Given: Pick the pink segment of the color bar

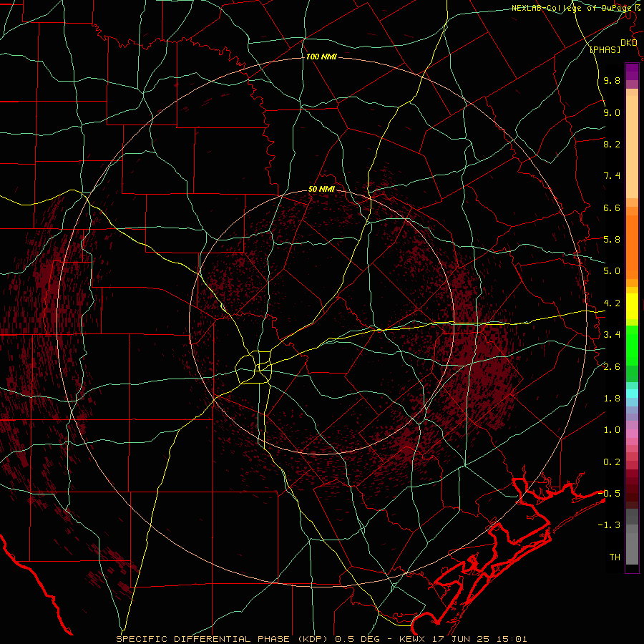Looking at the screenshot, I should (632, 434).
